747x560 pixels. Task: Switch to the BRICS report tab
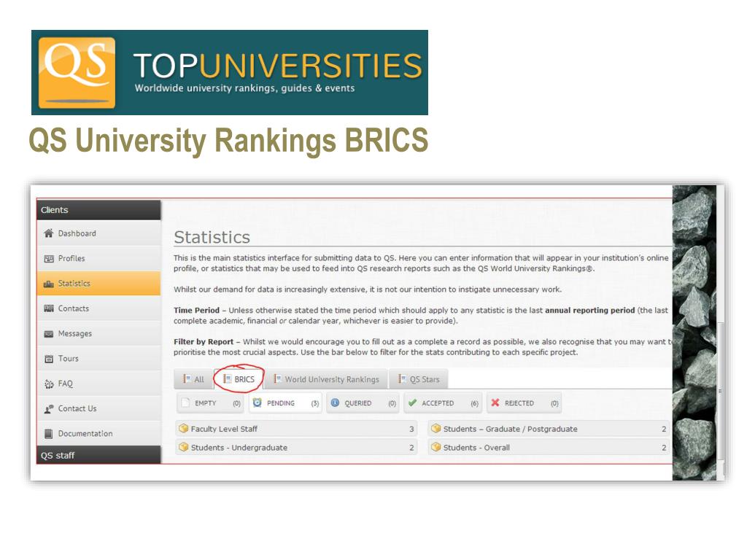tap(239, 379)
